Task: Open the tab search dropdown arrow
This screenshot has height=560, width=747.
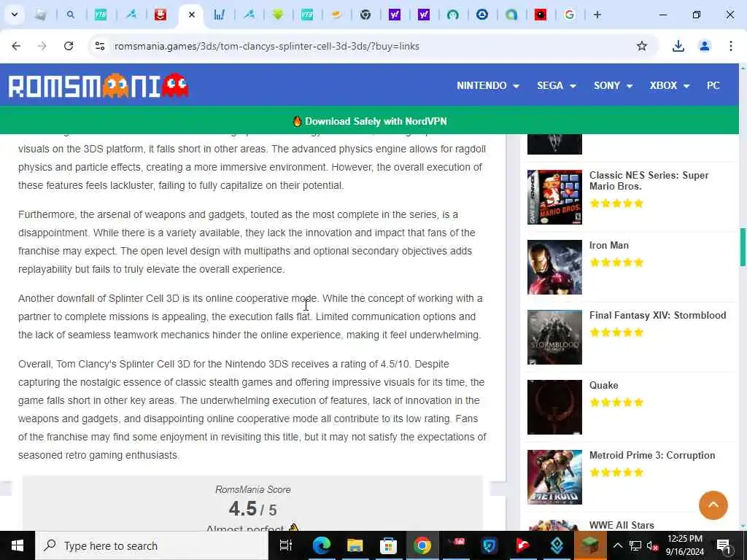Action: pyautogui.click(x=15, y=15)
